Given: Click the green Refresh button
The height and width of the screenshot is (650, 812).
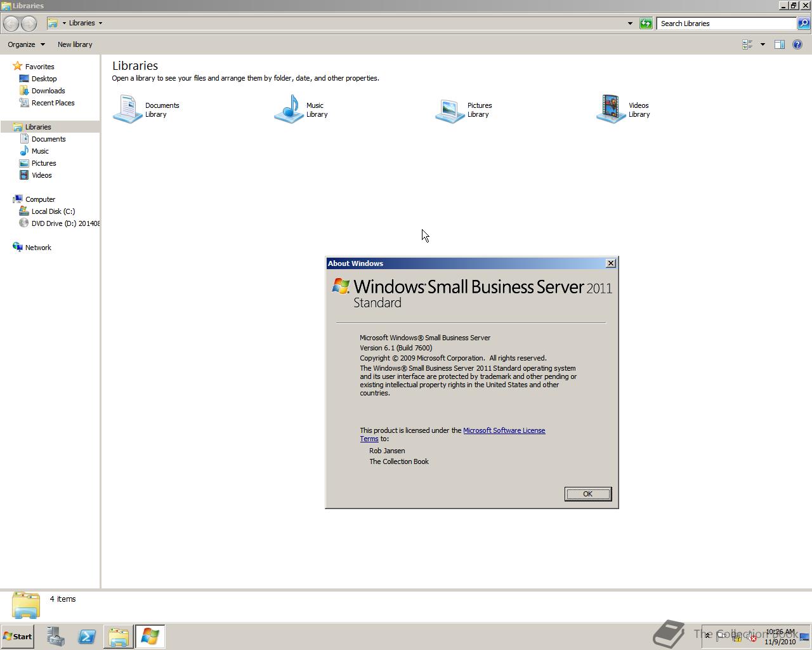Looking at the screenshot, I should click(x=646, y=23).
